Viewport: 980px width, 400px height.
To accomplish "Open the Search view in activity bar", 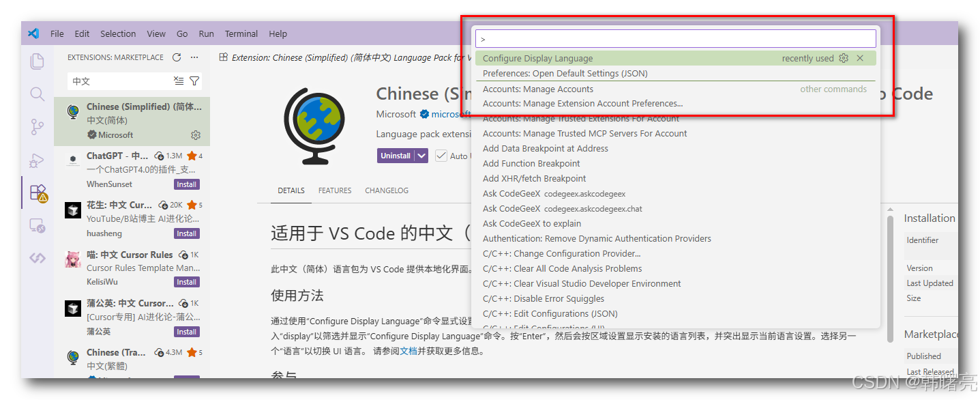I will pyautogui.click(x=38, y=94).
